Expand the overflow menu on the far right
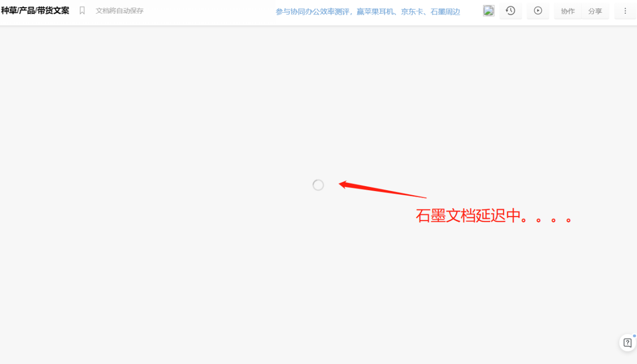 point(625,11)
